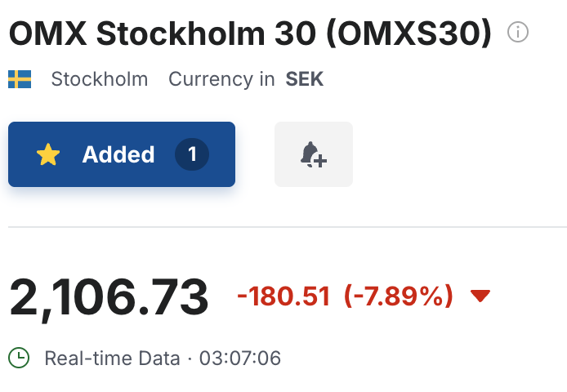Click the -7.89% percentage change
Viewport: 567px width, 392px height.
coord(399,296)
